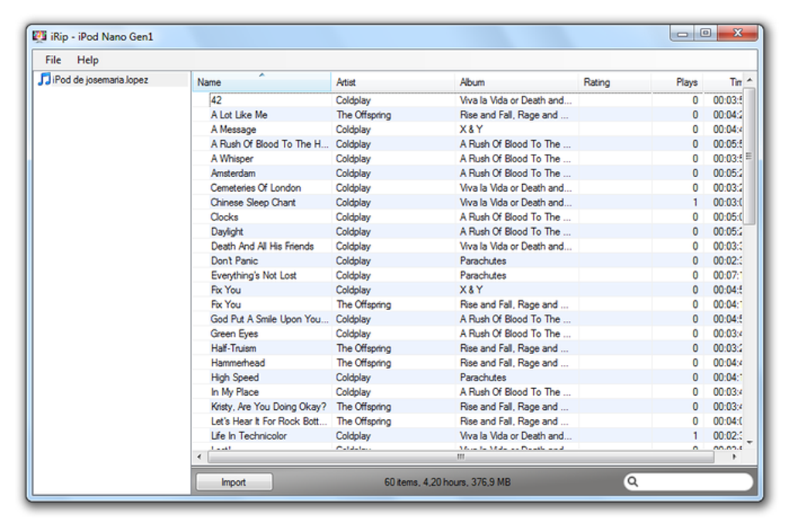This screenshot has width=789, height=532.
Task: Select the track Chinese Sleep Chant
Action: (x=253, y=202)
